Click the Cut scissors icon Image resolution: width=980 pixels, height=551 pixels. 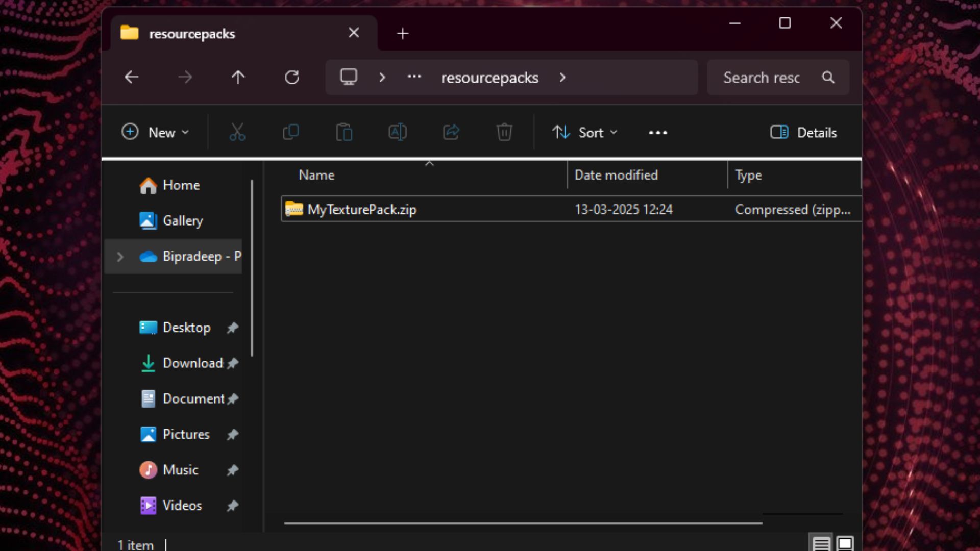237,132
